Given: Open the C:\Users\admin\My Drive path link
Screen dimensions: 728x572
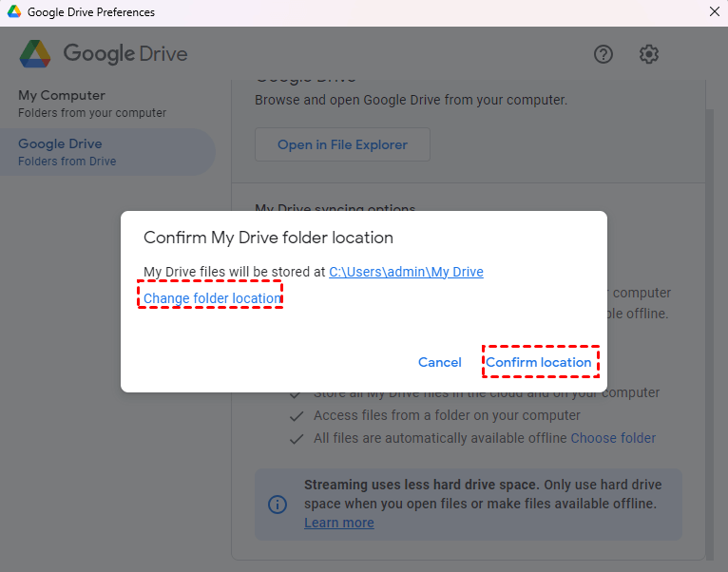Looking at the screenshot, I should tap(406, 272).
